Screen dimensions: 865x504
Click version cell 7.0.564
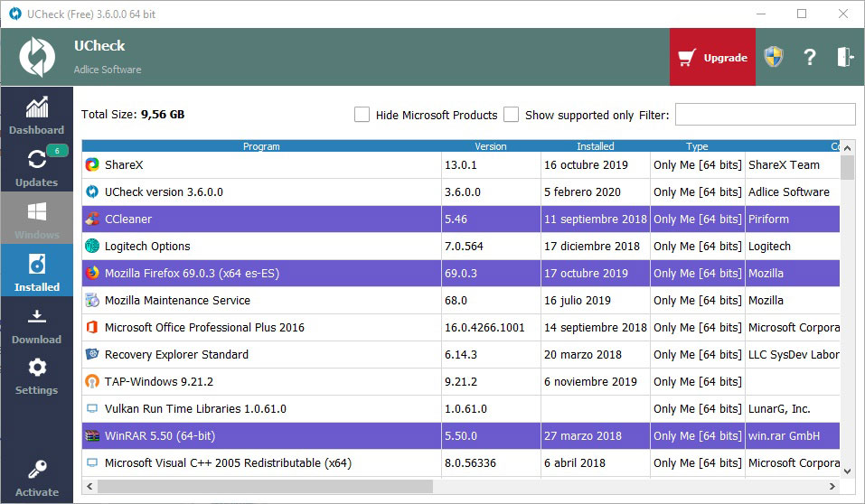tap(464, 246)
